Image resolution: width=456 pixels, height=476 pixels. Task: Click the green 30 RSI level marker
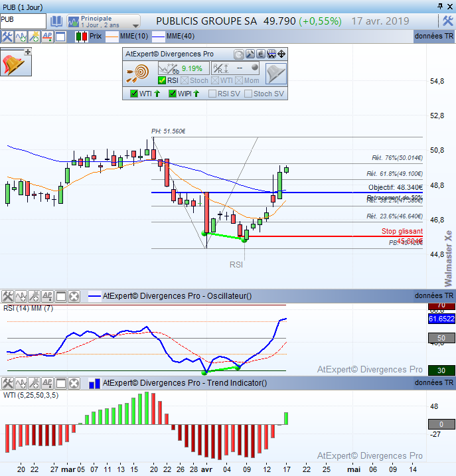point(441,370)
